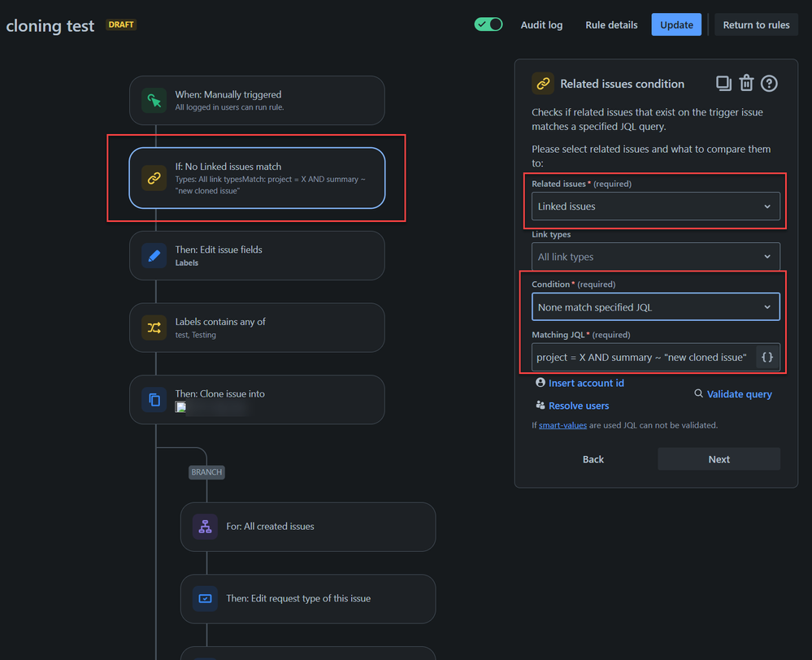The height and width of the screenshot is (660, 812).
Task: Click the cloning test rule title
Action: tap(50, 25)
